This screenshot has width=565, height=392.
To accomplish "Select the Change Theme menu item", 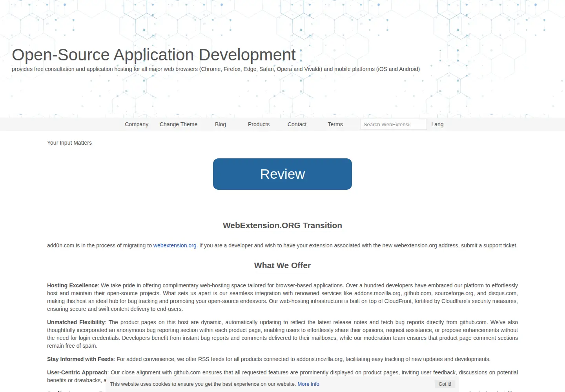I will point(179,124).
